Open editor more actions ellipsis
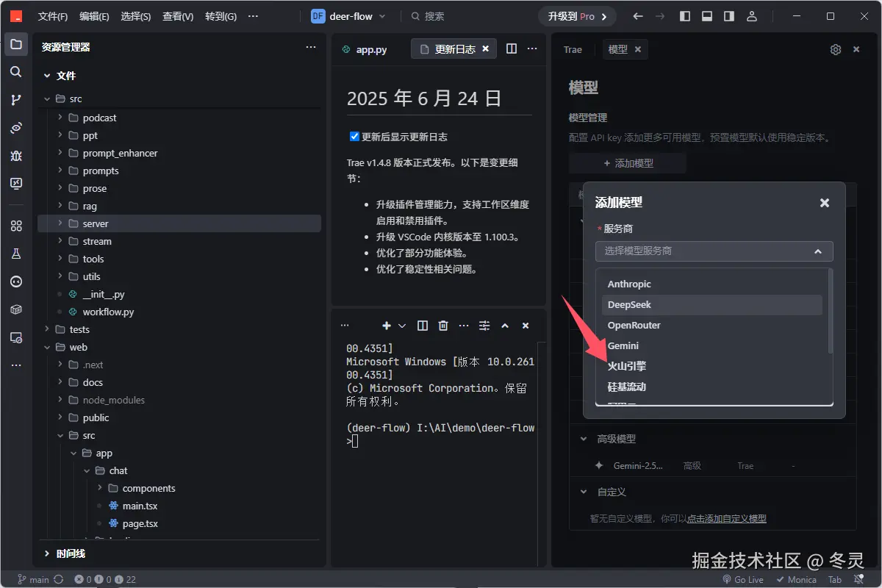Viewport: 882px width, 588px height. [532, 49]
